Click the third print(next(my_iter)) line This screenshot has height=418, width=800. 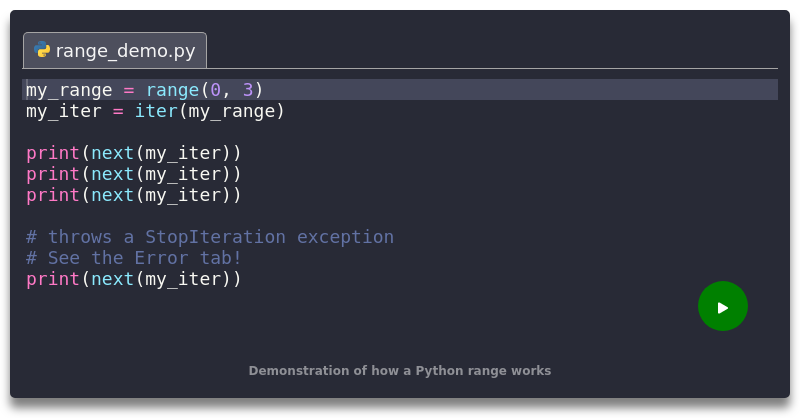[x=133, y=195]
